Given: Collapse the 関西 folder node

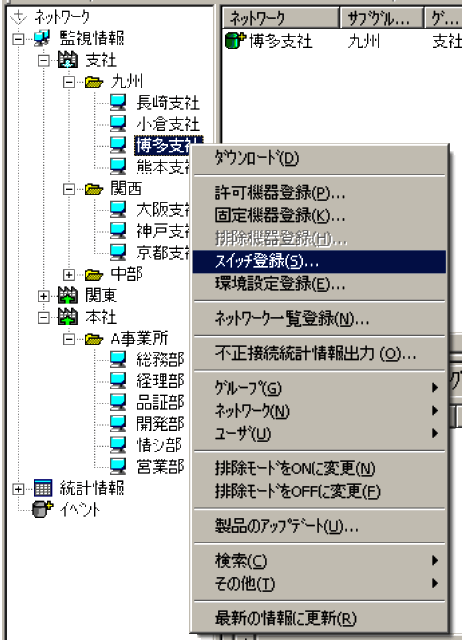Looking at the screenshot, I should tap(69, 189).
